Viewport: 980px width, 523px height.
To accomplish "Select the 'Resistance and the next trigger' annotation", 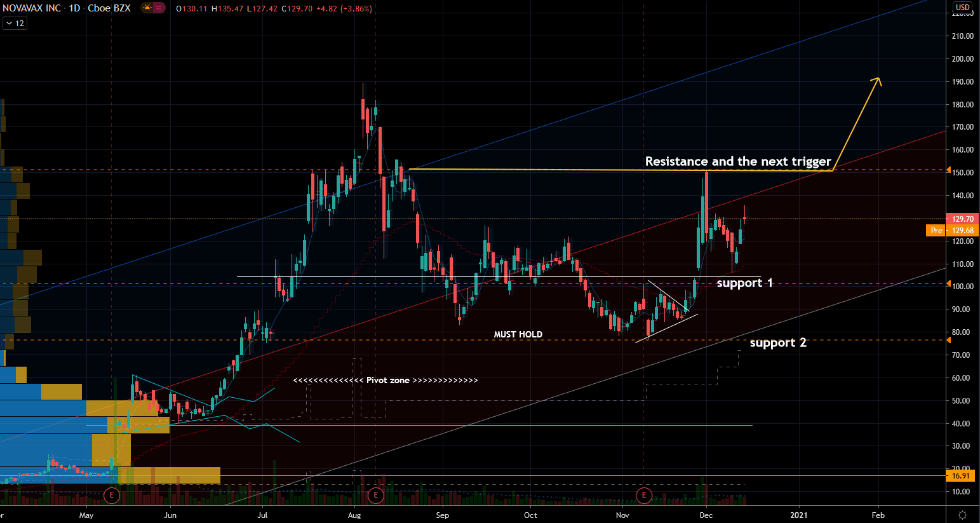I will click(738, 161).
